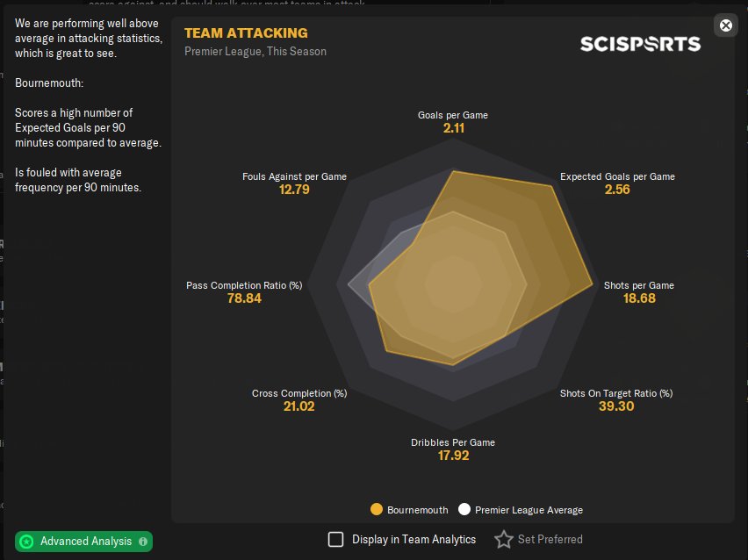Screen dimensions: 748x560
Task: Click the Premier League, This Season subtitle
Action: tap(255, 52)
